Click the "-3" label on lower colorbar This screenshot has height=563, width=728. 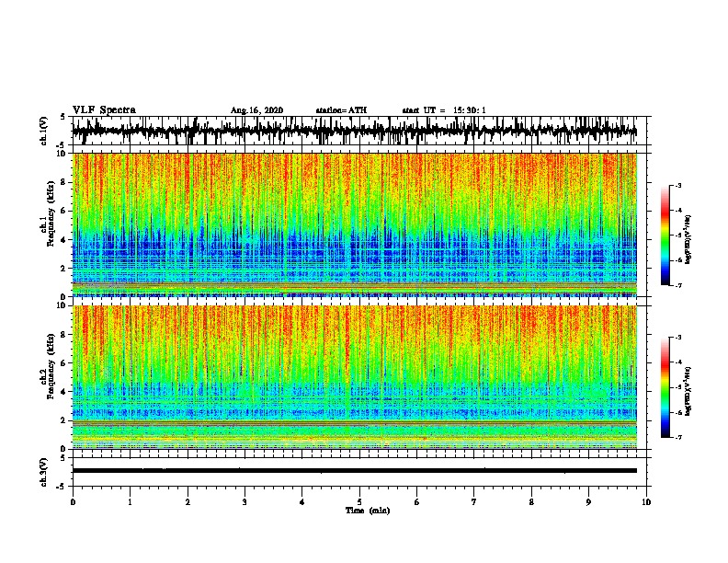point(678,338)
